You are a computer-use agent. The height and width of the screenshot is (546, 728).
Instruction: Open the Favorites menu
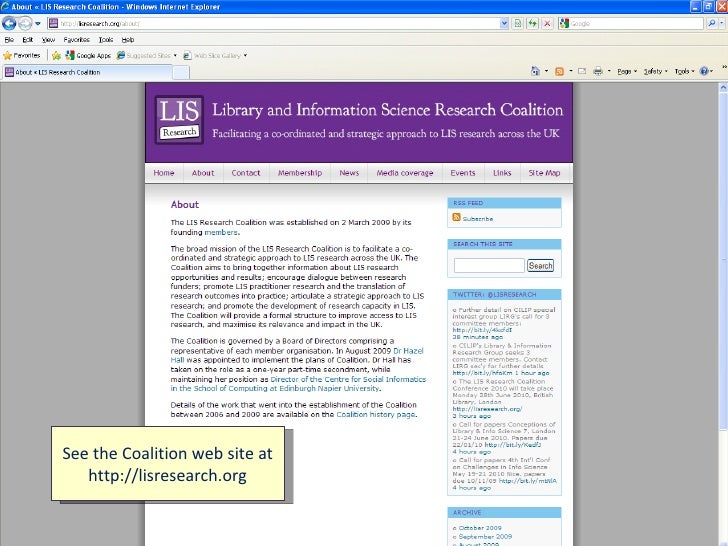pos(77,40)
